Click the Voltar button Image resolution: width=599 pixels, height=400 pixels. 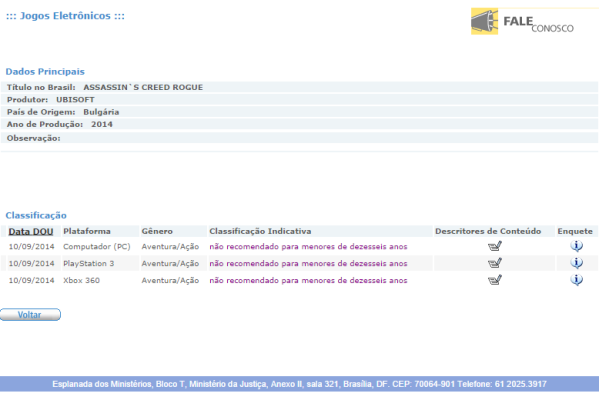[30, 314]
